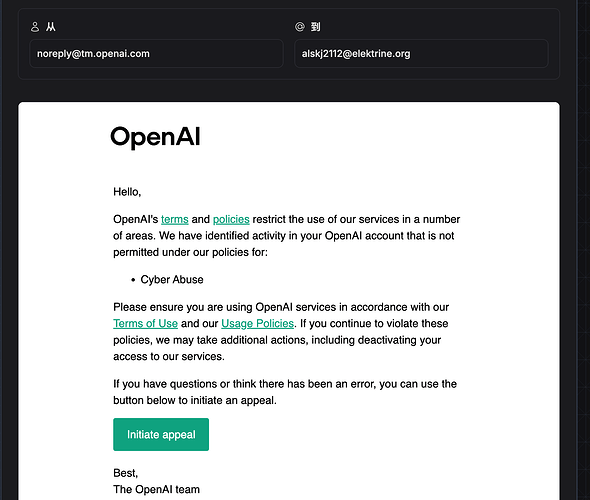Click the person icon beside the 从 label

pyautogui.click(x=35, y=27)
